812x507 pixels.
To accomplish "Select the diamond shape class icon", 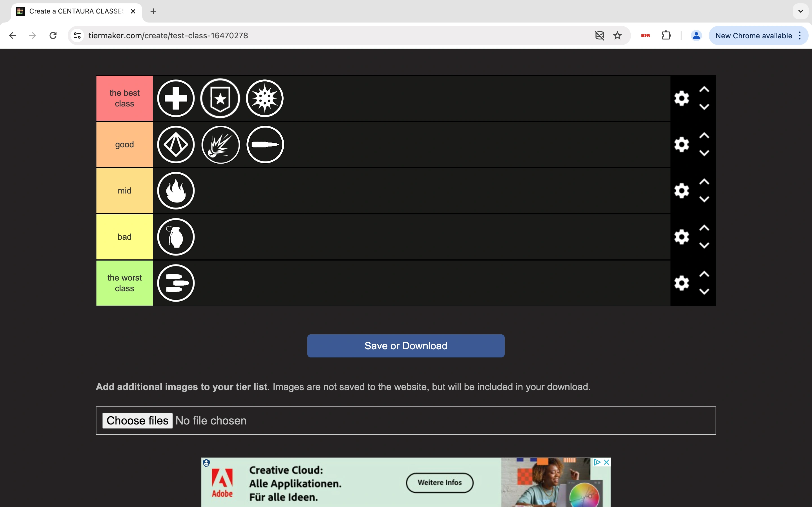I will coord(176,144).
